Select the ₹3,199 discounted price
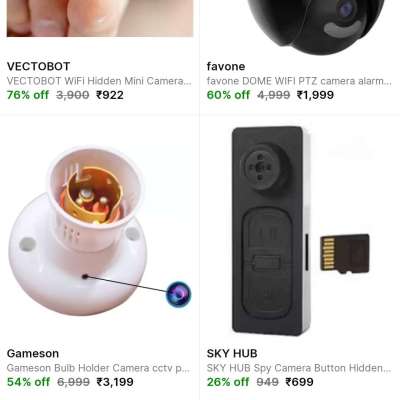This screenshot has width=400, height=400. click(115, 382)
